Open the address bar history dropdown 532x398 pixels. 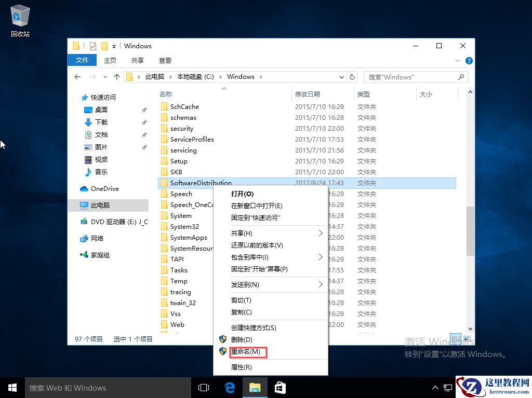[341, 76]
